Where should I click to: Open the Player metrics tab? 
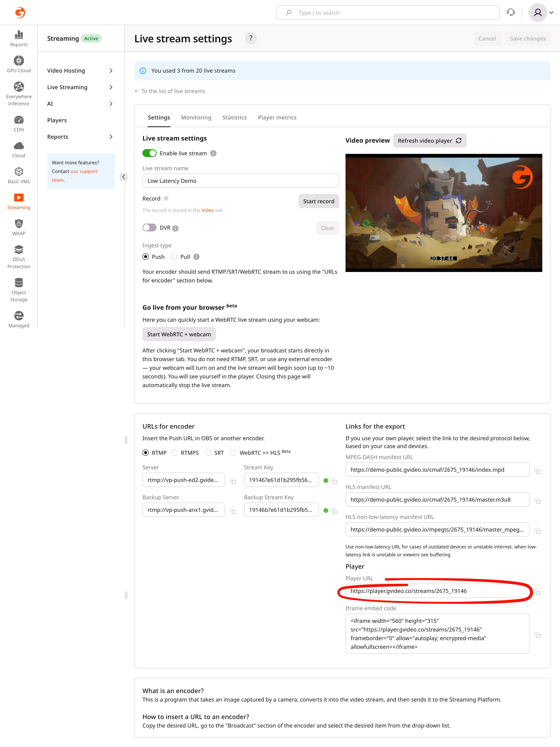(277, 117)
